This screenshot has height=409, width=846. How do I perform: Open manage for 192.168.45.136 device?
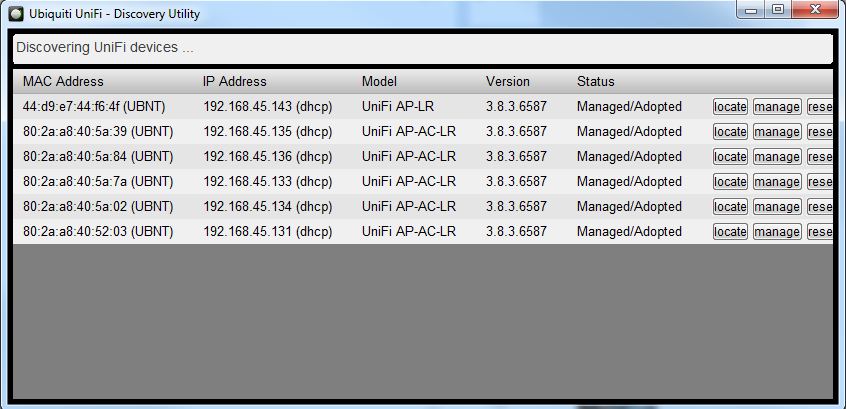pos(777,157)
